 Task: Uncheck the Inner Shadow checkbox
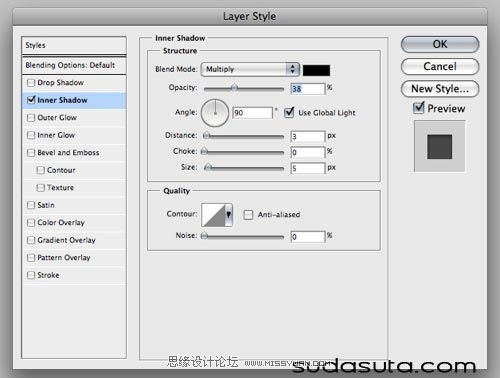point(31,100)
